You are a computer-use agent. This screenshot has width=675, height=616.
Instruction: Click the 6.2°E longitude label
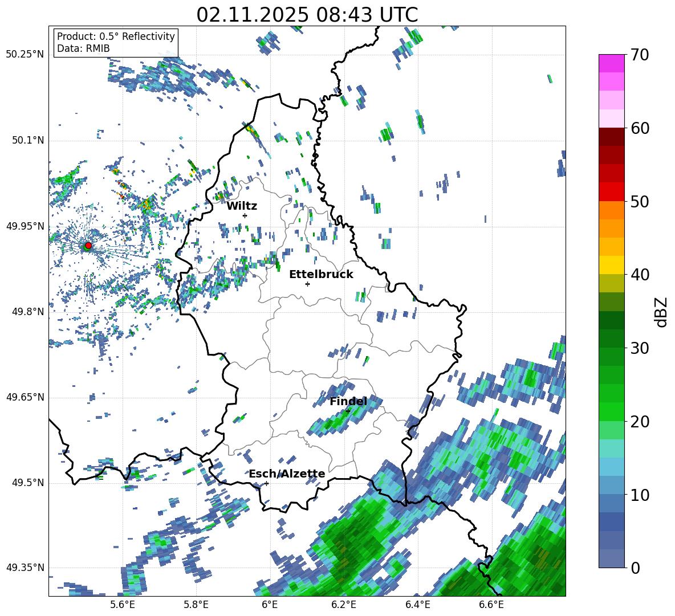tap(344, 605)
